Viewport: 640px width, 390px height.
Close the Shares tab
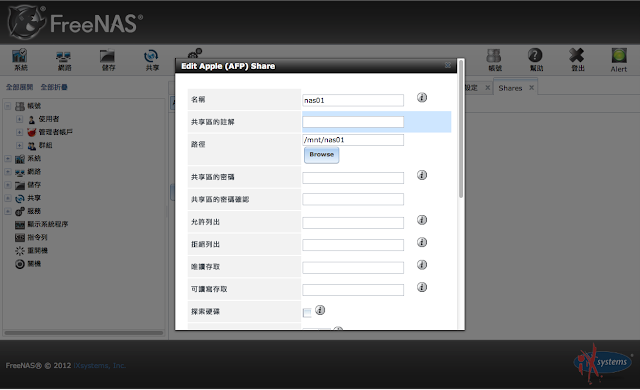click(x=531, y=88)
